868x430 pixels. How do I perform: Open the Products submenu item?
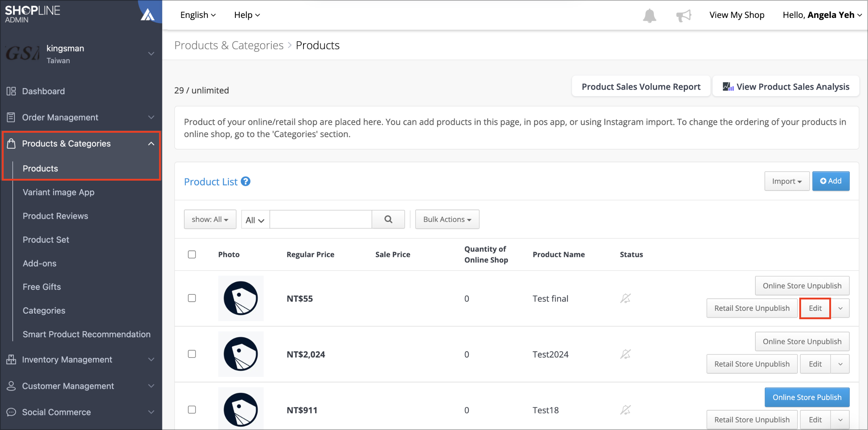40,169
